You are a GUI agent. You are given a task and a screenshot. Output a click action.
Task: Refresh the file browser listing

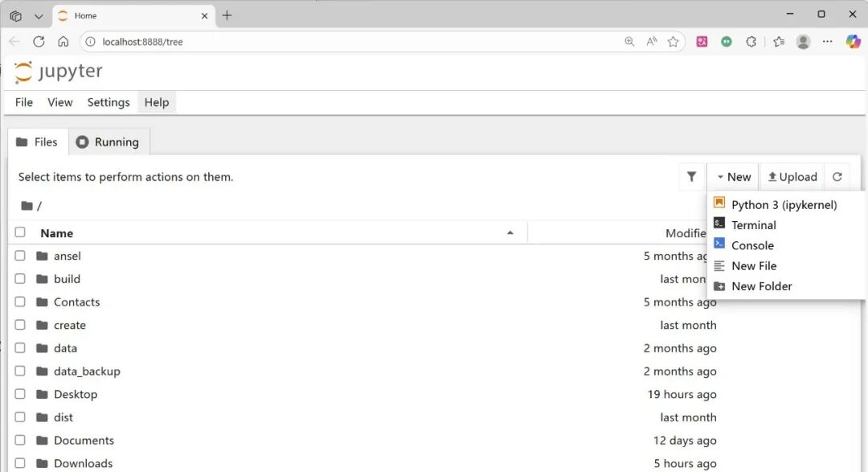point(837,177)
